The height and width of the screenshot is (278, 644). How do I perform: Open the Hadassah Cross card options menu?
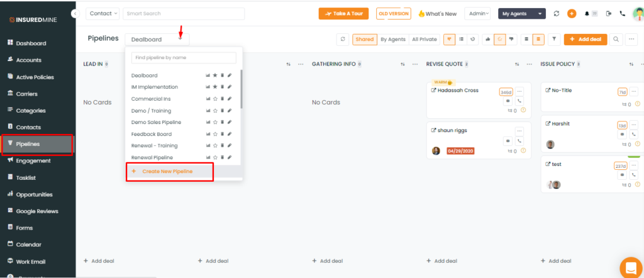pyautogui.click(x=519, y=92)
